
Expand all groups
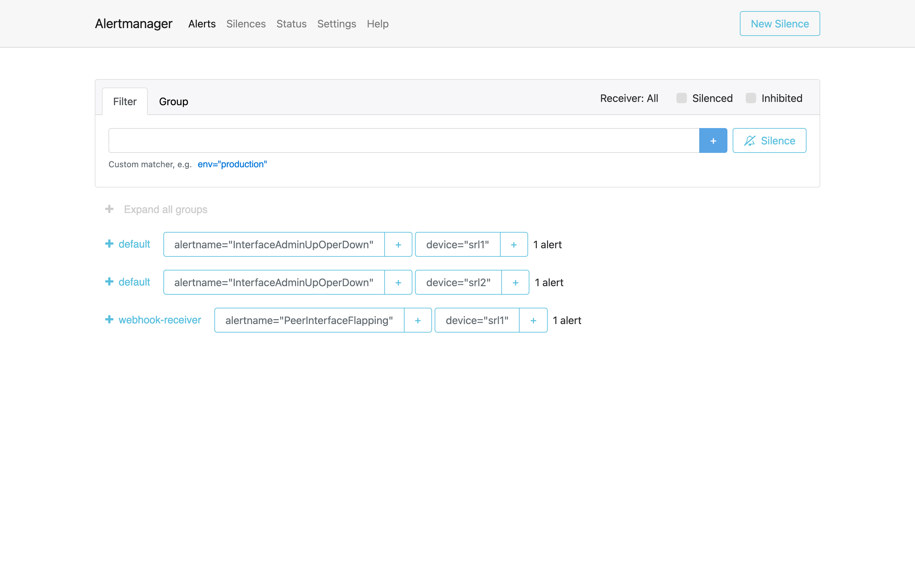(156, 209)
